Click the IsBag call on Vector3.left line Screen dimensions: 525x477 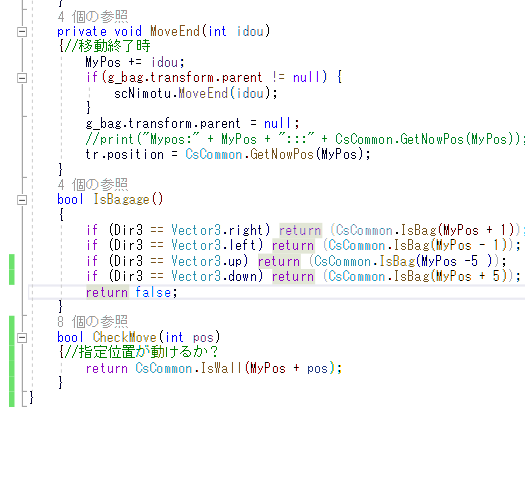coord(412,246)
